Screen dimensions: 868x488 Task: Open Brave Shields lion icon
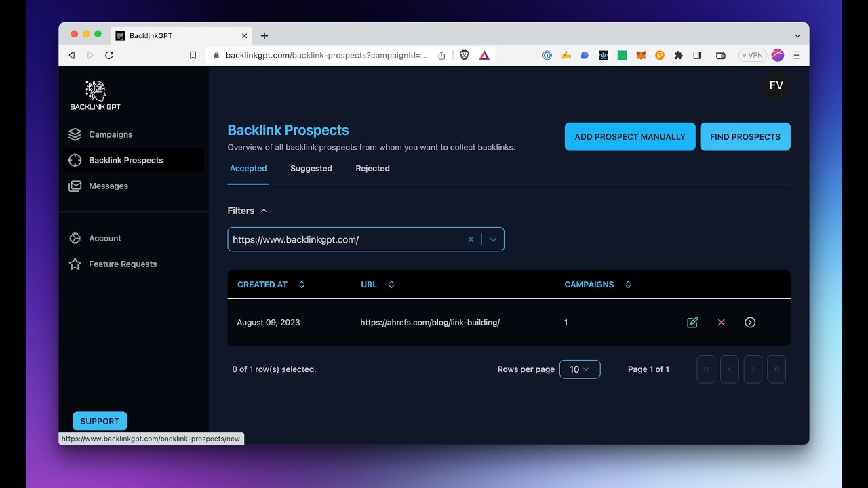pos(465,56)
